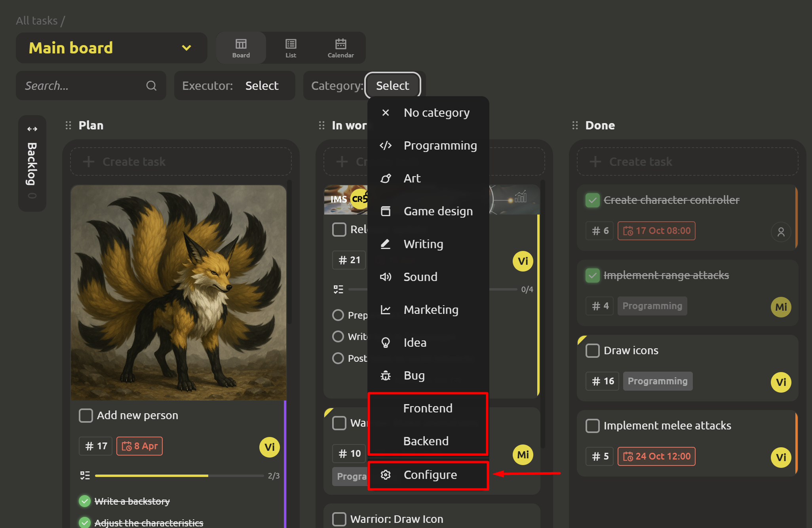Click the Programming tag on task 16
Viewport: 812px width, 528px height.
pos(658,382)
